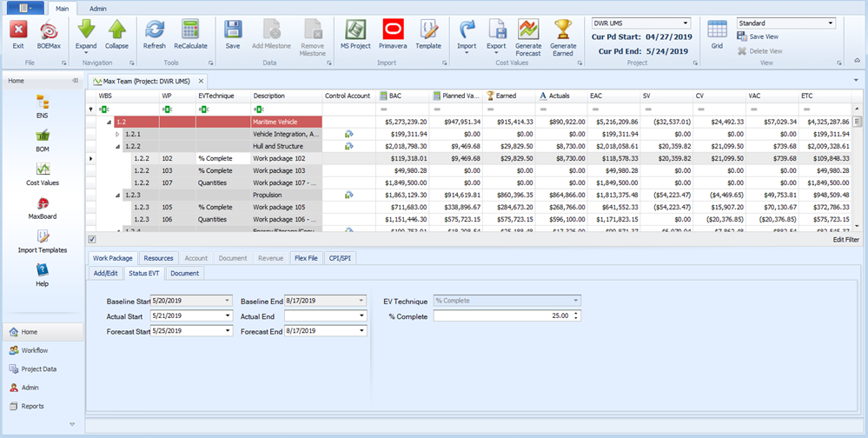
Task: Open Cost Values in sidebar
Action: tap(42, 172)
